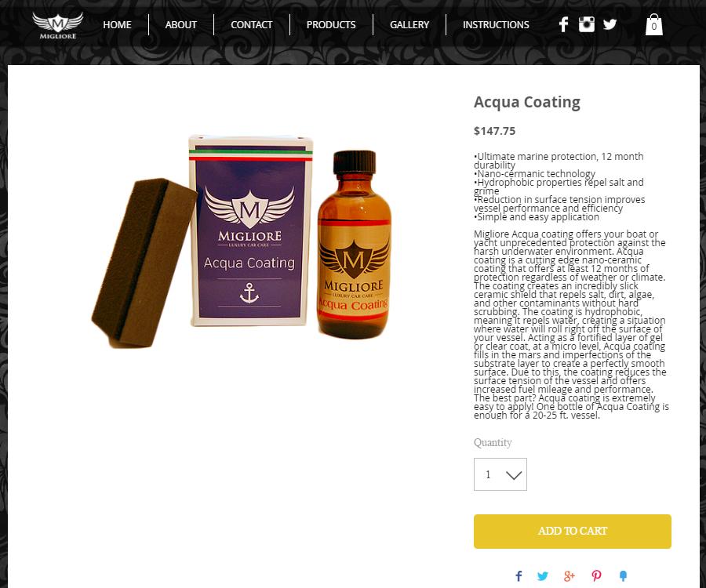Open the Facebook page icon in header
Screen dimensions: 706x588
point(563,24)
